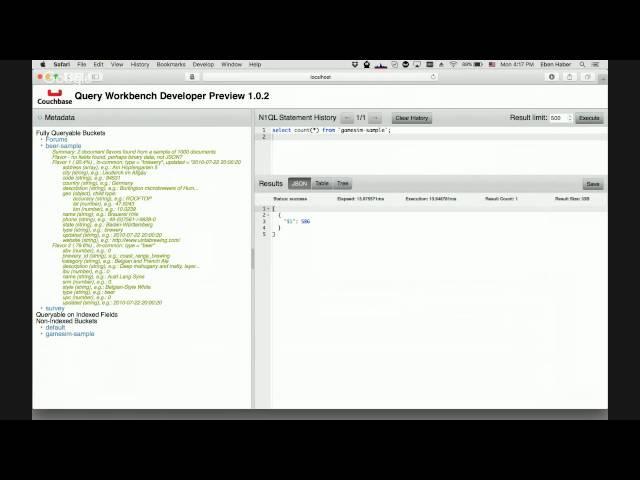Click 'Queryable on Indexed Fields' heading

(77, 315)
